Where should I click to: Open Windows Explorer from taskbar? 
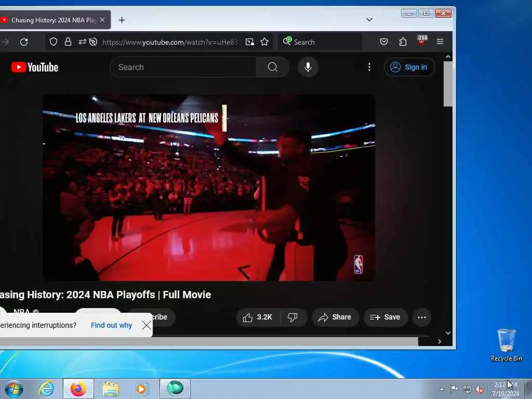click(x=111, y=389)
